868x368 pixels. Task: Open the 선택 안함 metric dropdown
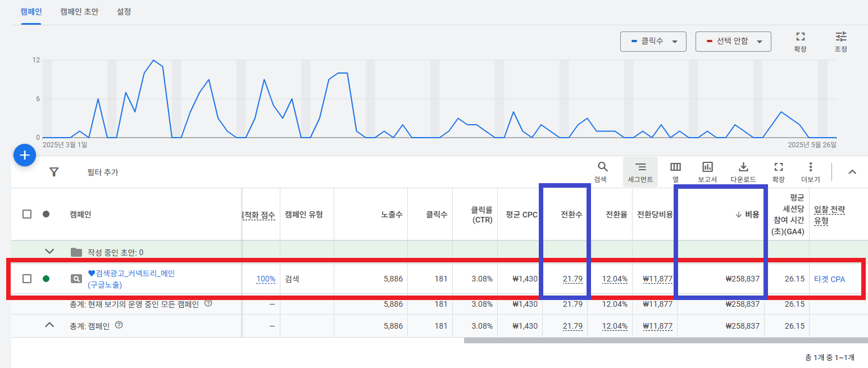[x=733, y=41]
